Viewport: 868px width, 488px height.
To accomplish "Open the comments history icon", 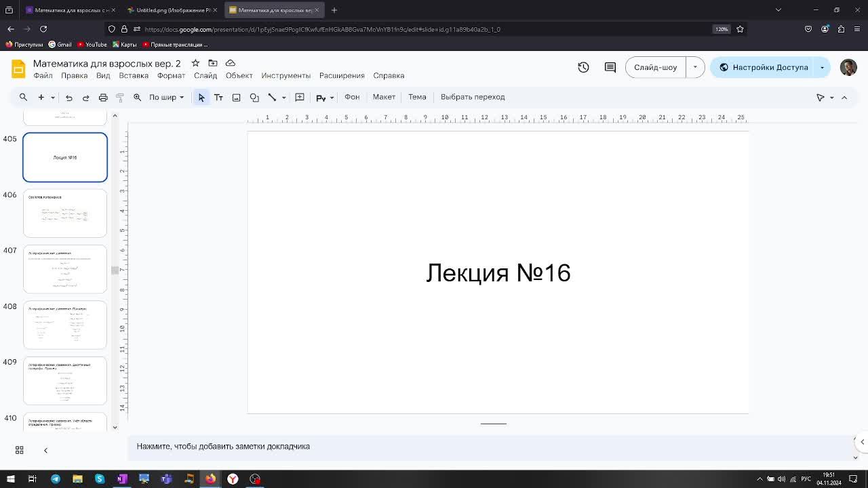I will [x=610, y=67].
